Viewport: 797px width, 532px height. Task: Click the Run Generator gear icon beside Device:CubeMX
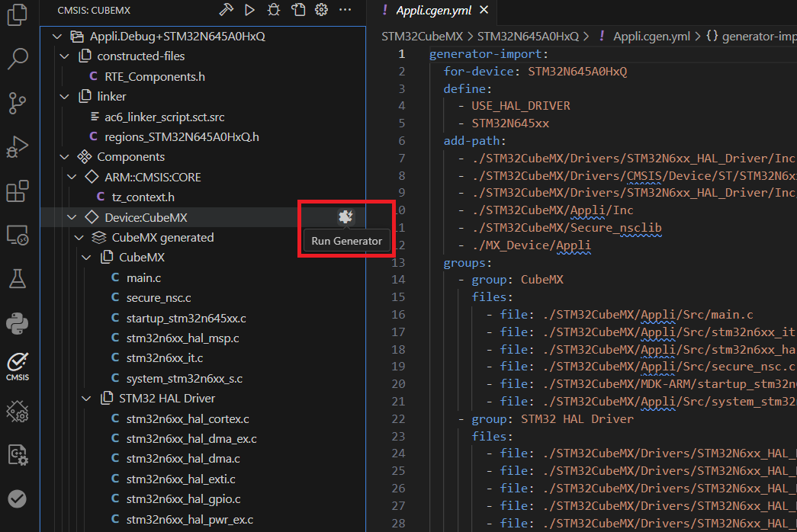[x=345, y=216]
